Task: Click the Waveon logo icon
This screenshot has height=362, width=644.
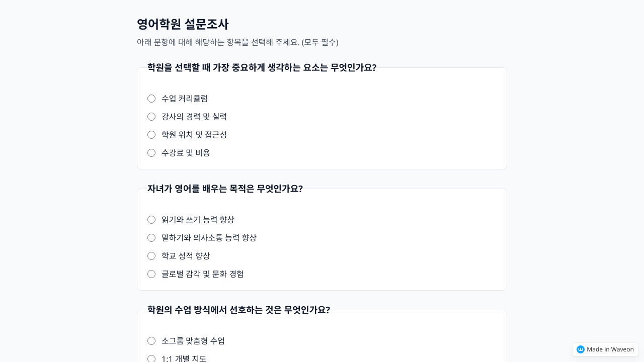Action: (x=581, y=349)
